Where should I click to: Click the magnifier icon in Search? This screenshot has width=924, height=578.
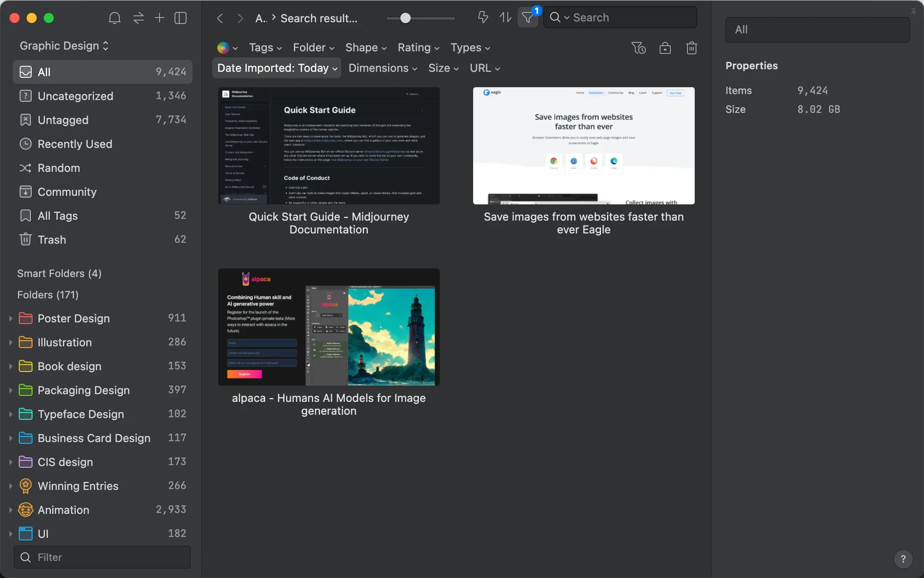click(x=555, y=17)
